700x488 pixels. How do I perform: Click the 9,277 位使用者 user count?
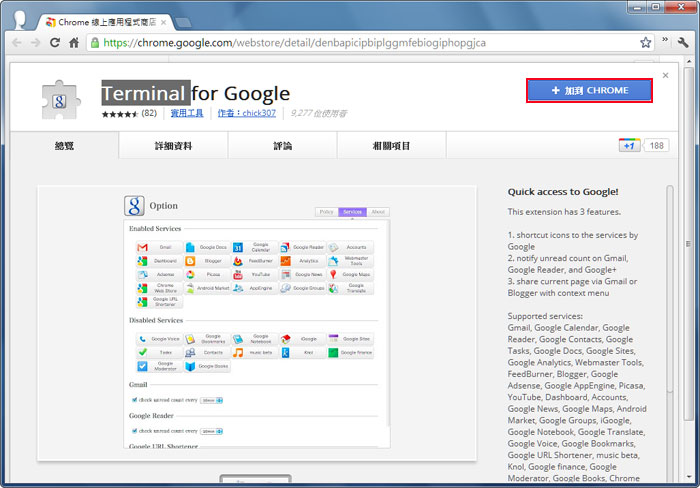click(319, 113)
